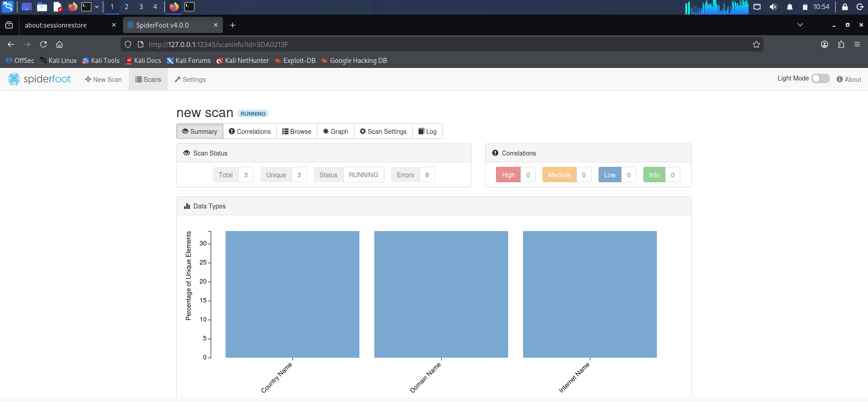Click the address bar URL field
The image size is (868, 402).
(x=442, y=44)
